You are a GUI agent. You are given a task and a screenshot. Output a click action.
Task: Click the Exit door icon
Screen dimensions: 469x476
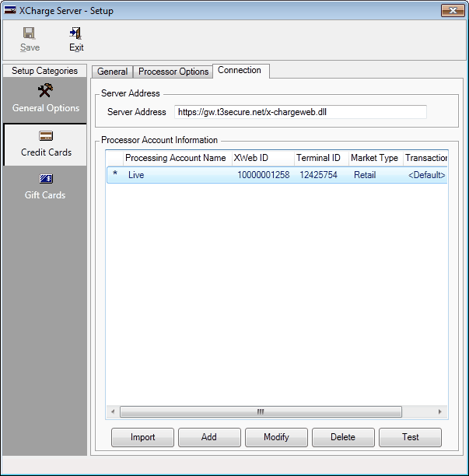click(75, 33)
